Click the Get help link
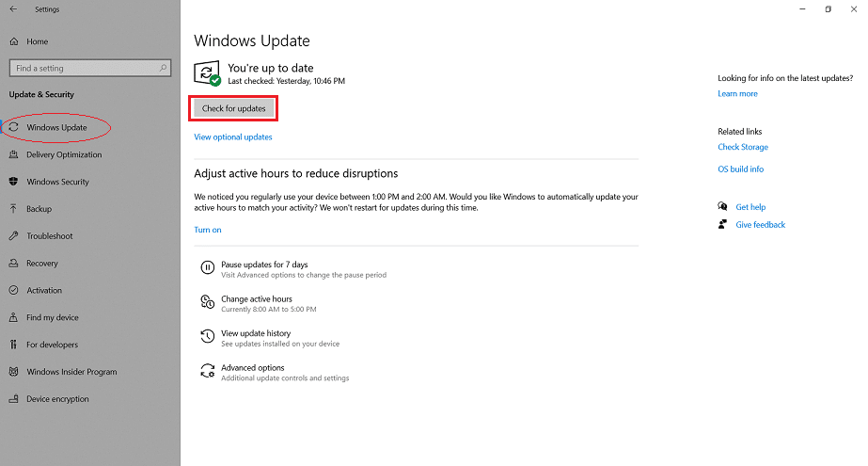Image resolution: width=868 pixels, height=466 pixels. [750, 207]
